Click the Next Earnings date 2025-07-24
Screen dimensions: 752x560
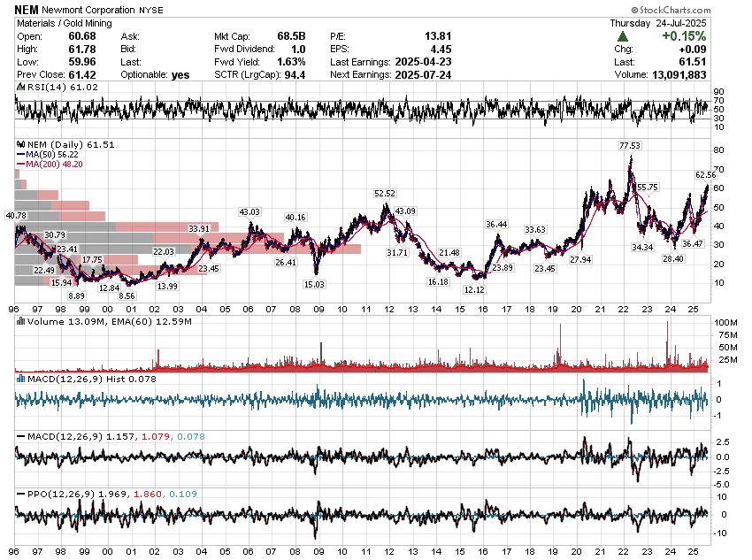423,75
